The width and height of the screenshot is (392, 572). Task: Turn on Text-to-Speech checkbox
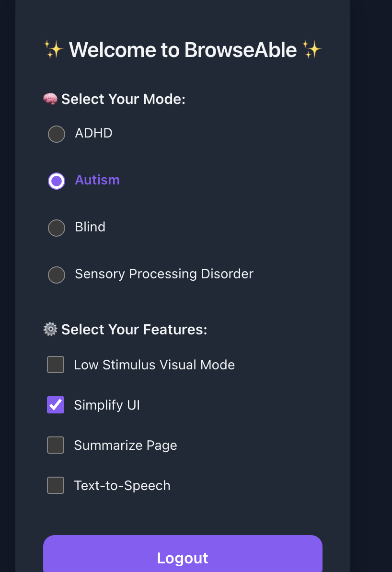[56, 485]
